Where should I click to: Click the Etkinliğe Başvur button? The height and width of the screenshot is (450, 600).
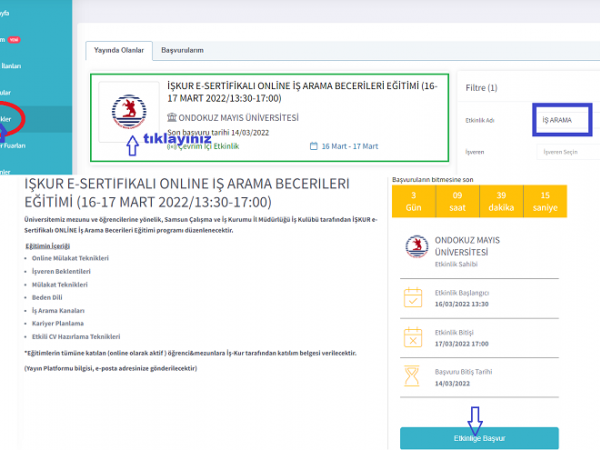click(479, 438)
